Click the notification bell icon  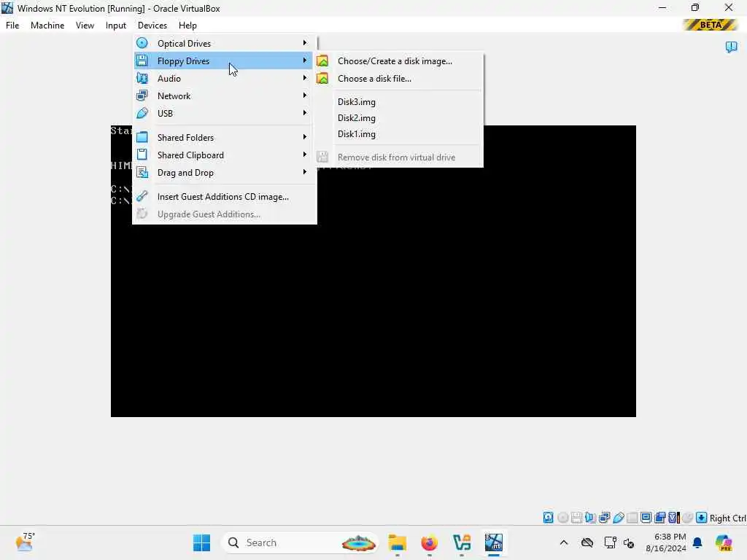tap(697, 542)
